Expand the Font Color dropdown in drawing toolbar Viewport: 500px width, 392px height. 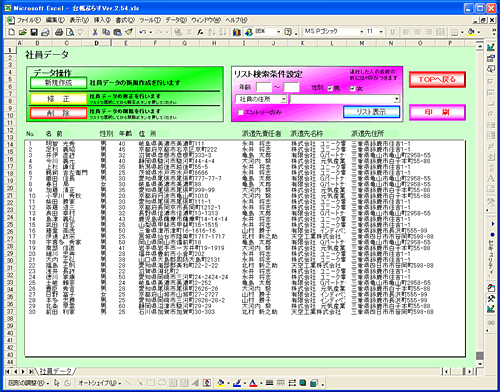click(x=261, y=383)
